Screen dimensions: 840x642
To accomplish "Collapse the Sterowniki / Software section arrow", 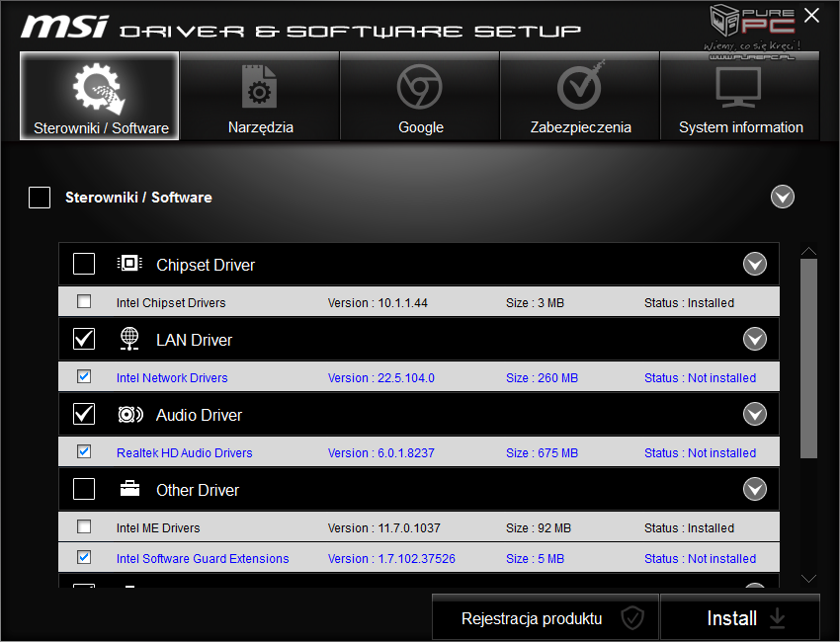I will 782,197.
